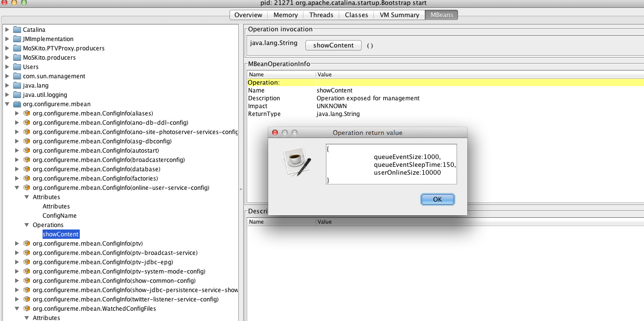
Task: Switch to the Threads tab
Action: coord(321,15)
